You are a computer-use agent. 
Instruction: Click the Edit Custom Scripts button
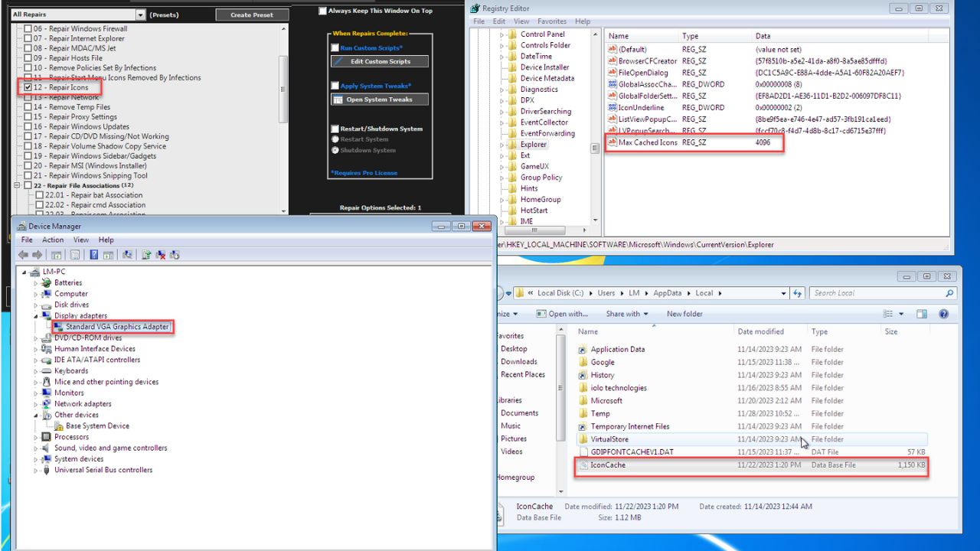[380, 61]
